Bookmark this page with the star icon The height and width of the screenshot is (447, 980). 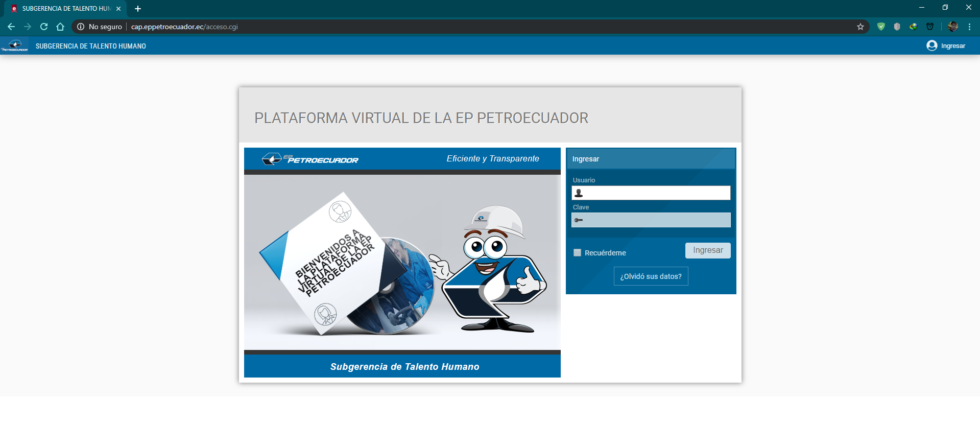click(861, 27)
